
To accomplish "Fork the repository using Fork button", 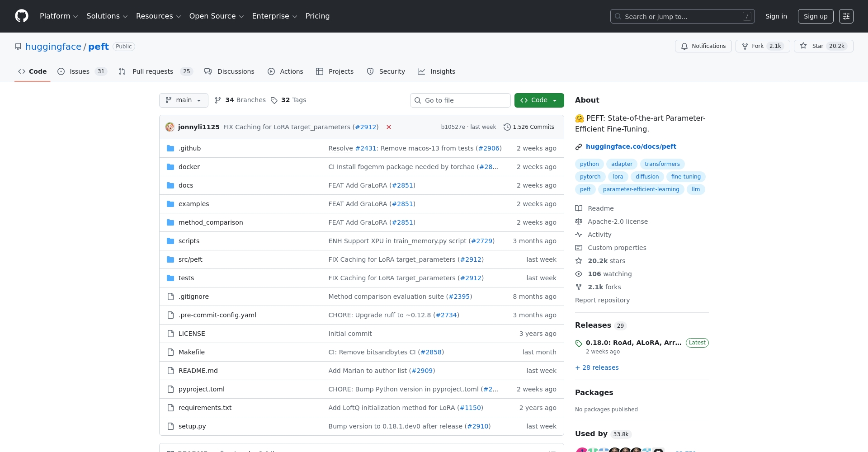I will pyautogui.click(x=762, y=46).
